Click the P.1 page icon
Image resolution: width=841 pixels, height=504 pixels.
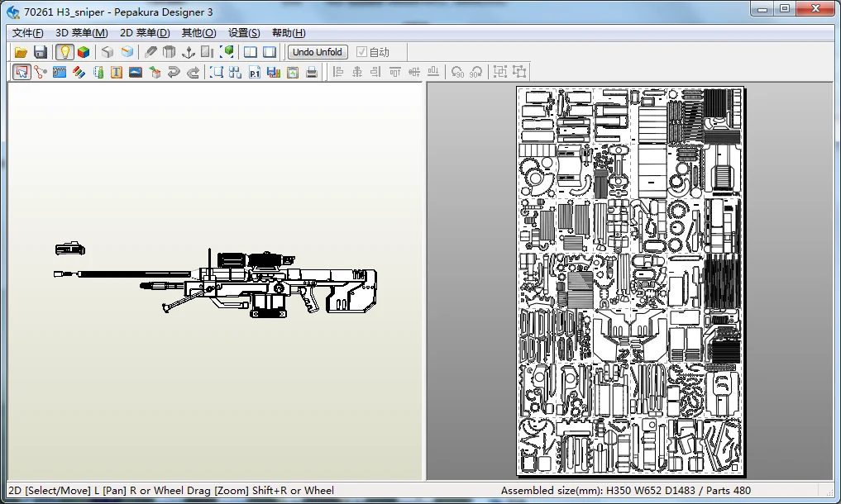255,73
